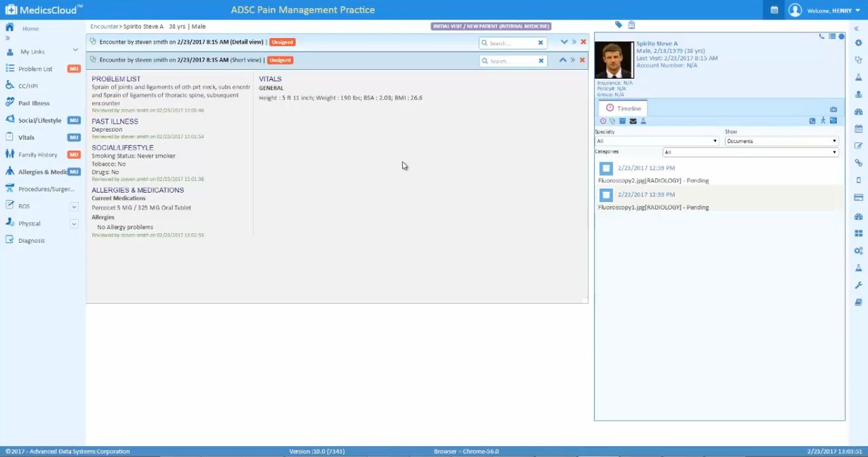Viewport: 868px width, 457px height.
Task: Open Fluoroscopy2.jpg document entry
Action: coord(653,181)
